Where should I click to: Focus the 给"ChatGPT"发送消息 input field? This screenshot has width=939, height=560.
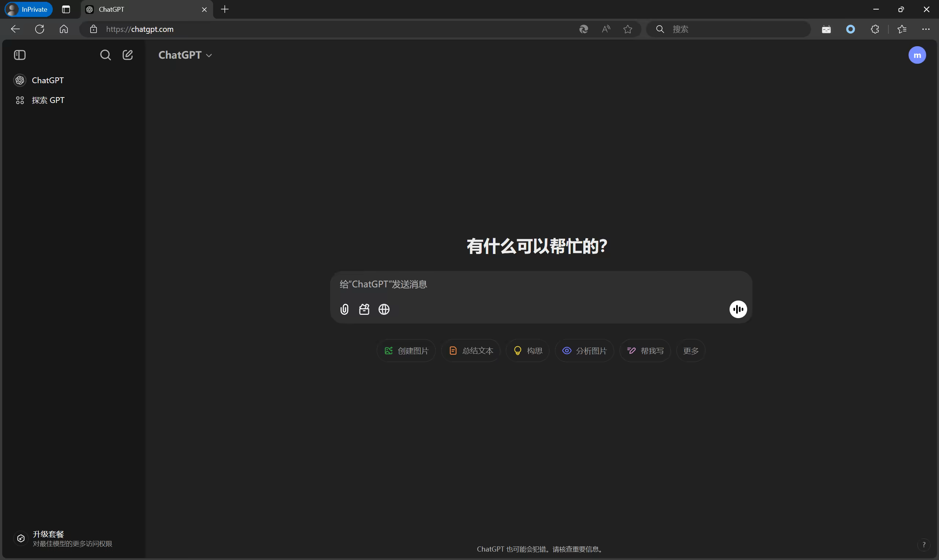[529, 284]
